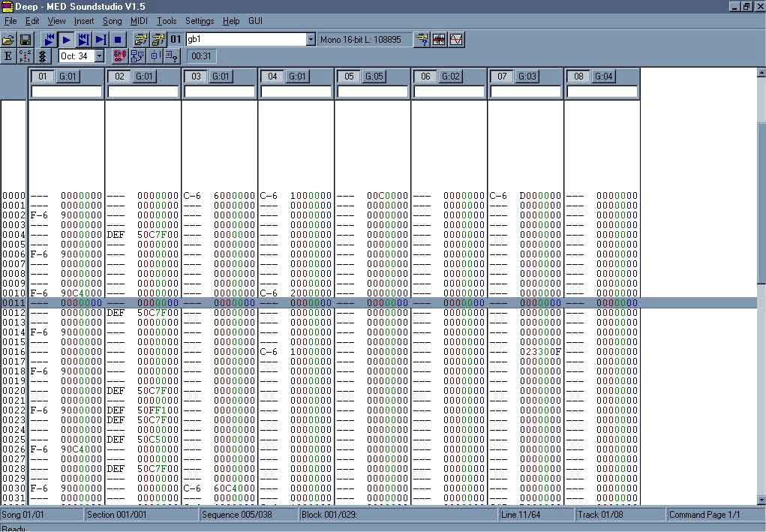This screenshot has width=766, height=532.
Task: Expand the gb1 instrument dropdown
Action: (x=311, y=40)
